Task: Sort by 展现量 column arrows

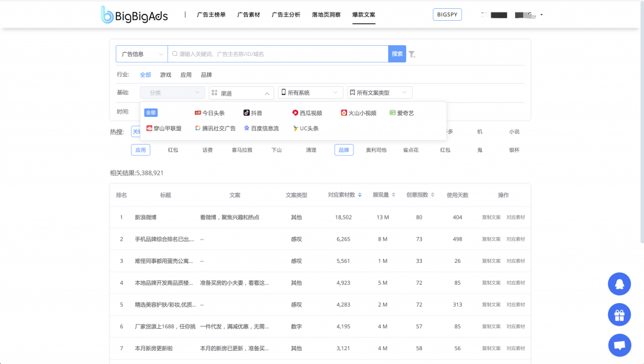Action: [x=394, y=195]
